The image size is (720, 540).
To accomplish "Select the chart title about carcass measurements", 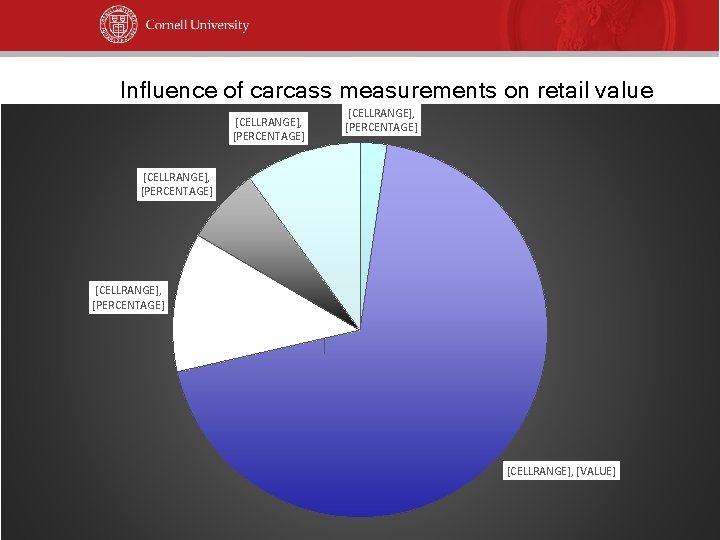I will [x=387, y=90].
